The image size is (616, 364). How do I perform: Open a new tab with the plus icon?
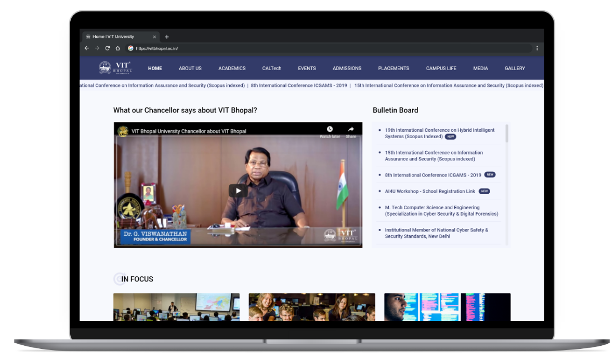tap(166, 37)
